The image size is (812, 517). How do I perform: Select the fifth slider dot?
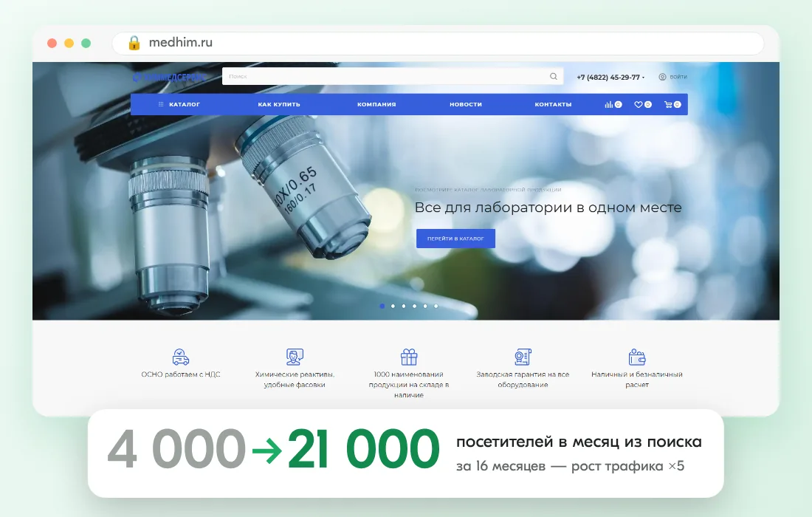[x=425, y=307]
